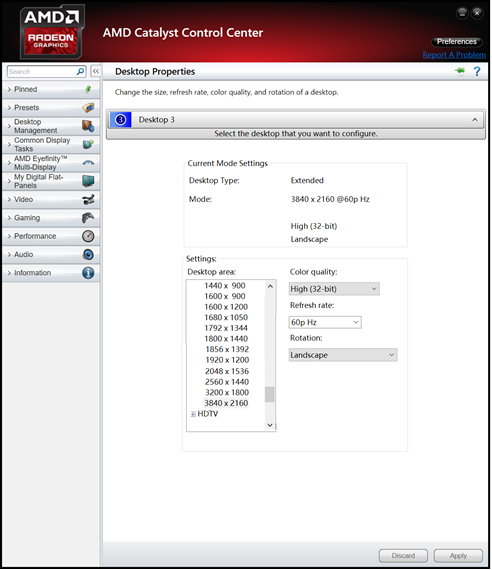Click the desktop area list scrollbar thumb
492x570 pixels.
269,394
